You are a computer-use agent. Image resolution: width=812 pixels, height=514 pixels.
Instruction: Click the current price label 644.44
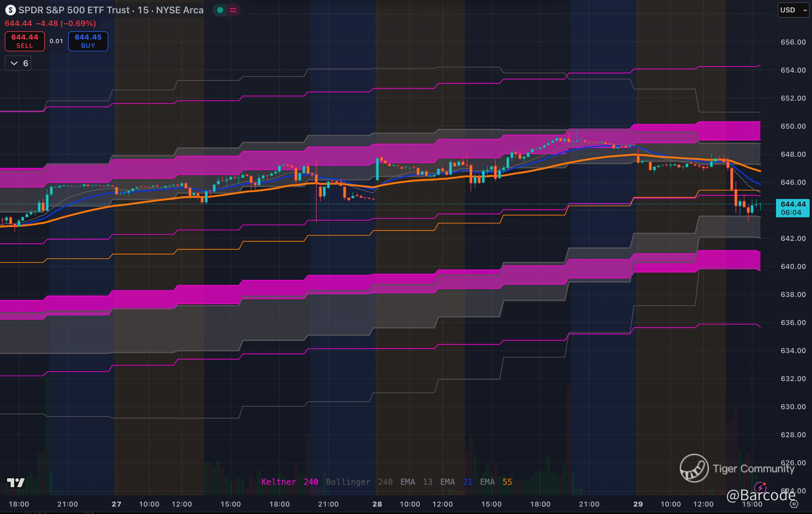point(793,204)
